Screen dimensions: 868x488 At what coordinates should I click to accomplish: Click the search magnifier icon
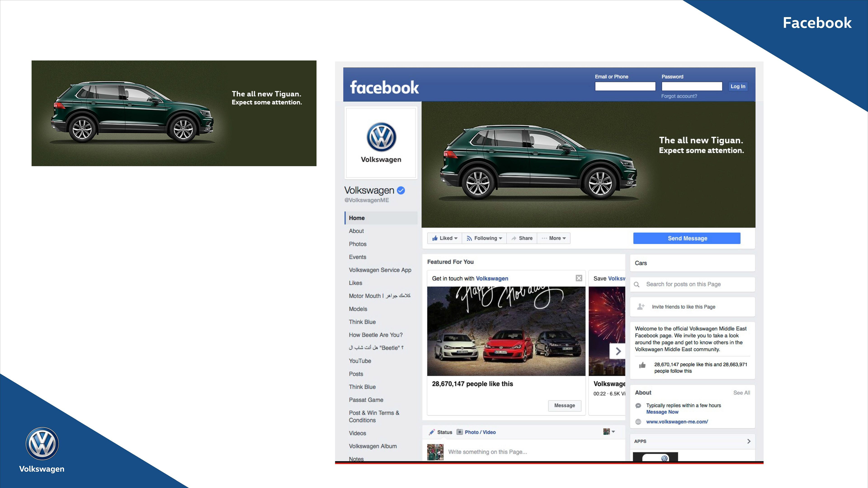[637, 285]
